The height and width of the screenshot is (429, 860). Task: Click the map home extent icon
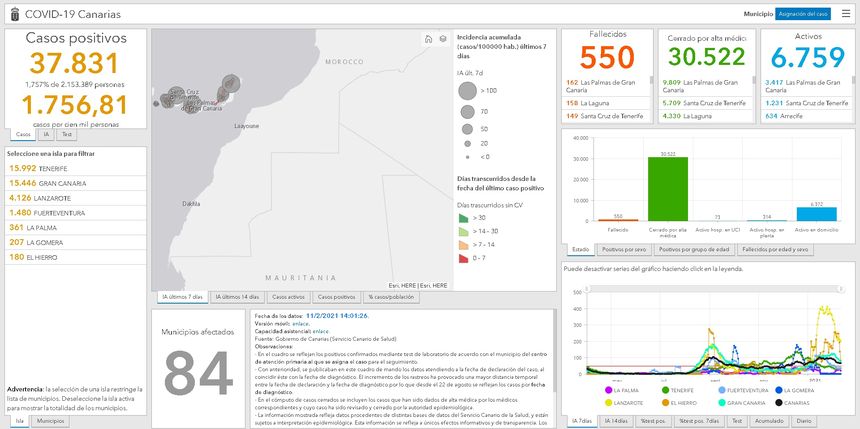click(x=428, y=39)
